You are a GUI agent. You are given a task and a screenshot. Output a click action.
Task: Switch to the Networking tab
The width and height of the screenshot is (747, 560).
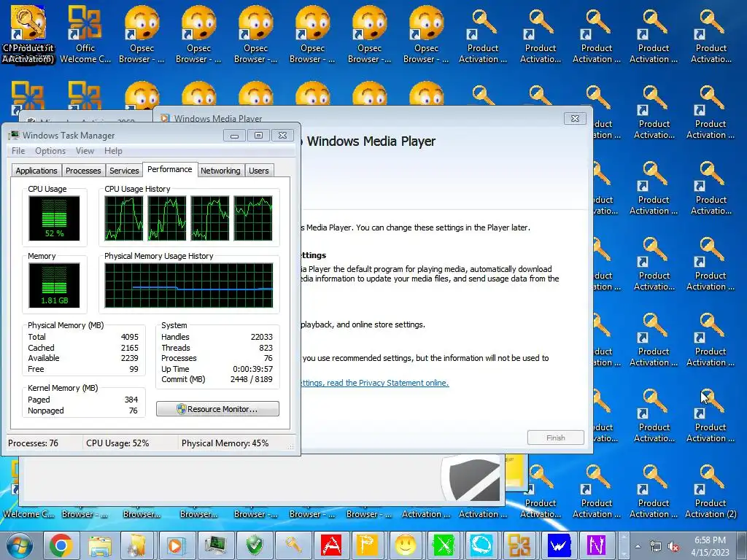(x=220, y=171)
